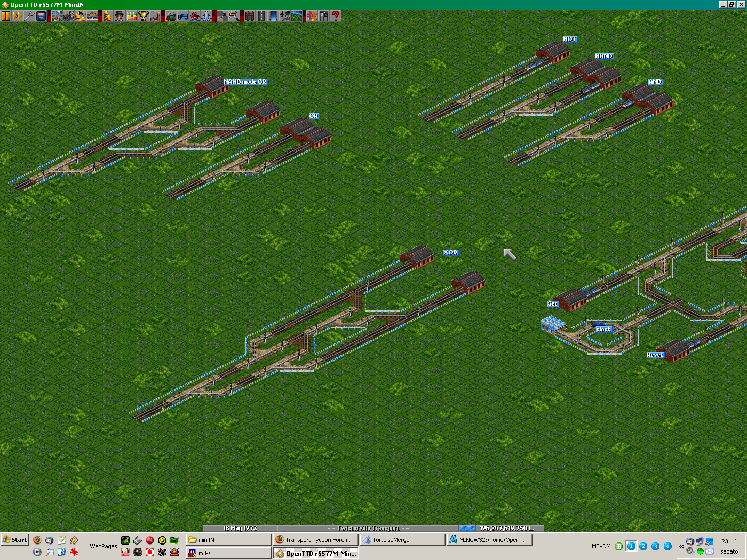747x560 pixels.
Task: Click the OpenTTD r5577M-MiniIN taskbar button
Action: 315,553
